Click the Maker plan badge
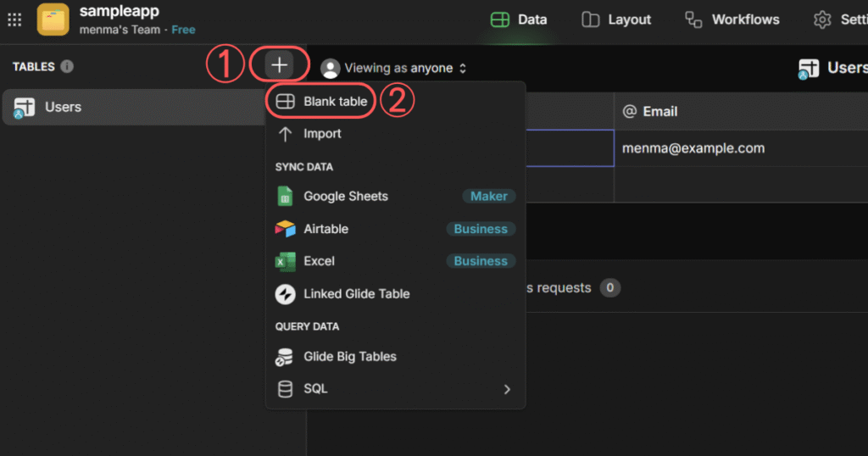Viewport: 868px width, 456px height. 489,197
